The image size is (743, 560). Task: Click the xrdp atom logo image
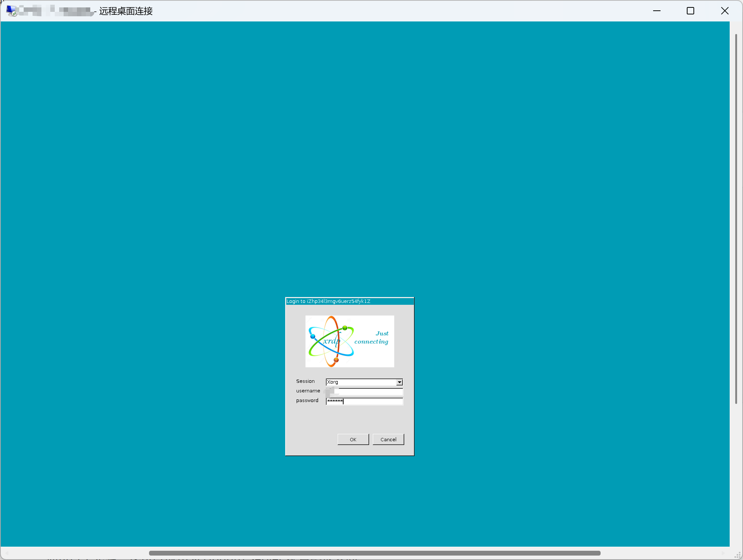pyautogui.click(x=331, y=341)
